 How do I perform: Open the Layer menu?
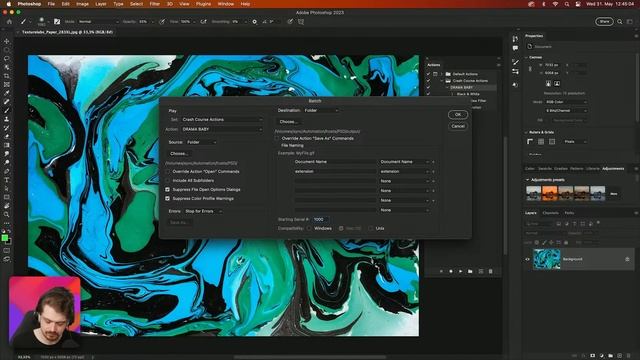click(100, 4)
